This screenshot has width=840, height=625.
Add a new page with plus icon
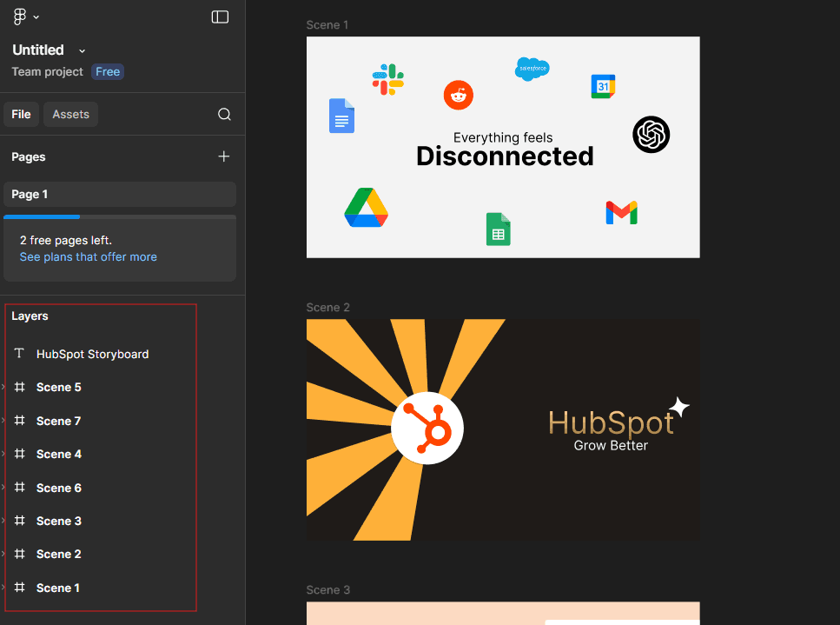pyautogui.click(x=224, y=156)
